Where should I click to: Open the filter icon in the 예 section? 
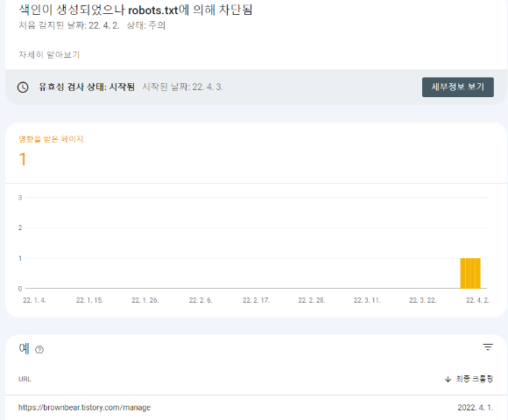click(488, 346)
